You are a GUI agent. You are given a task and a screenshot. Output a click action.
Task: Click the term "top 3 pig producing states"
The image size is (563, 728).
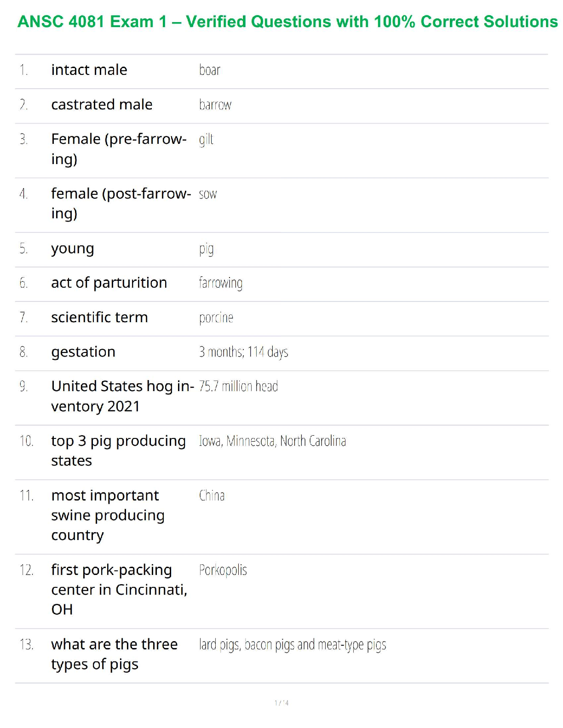click(x=118, y=450)
